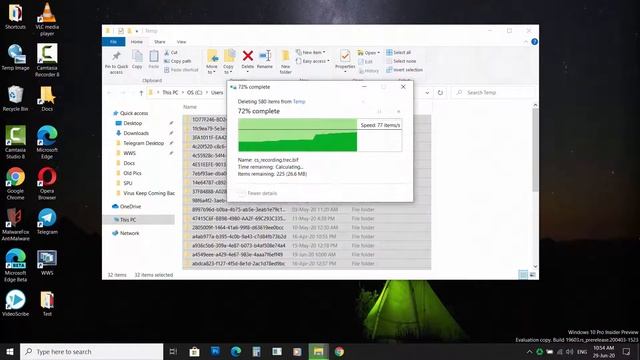Click Invert selection in ribbon

(404, 70)
